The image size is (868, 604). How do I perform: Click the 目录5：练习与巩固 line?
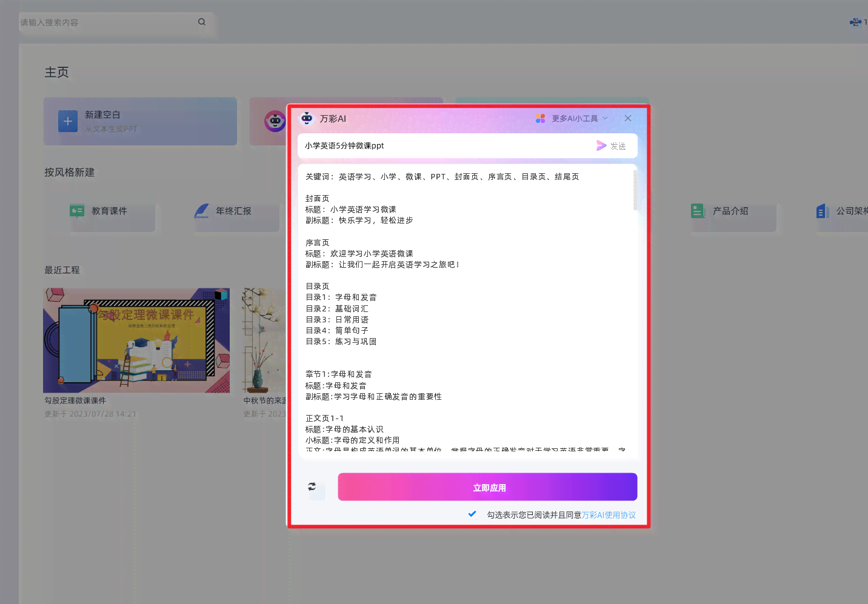341,342
